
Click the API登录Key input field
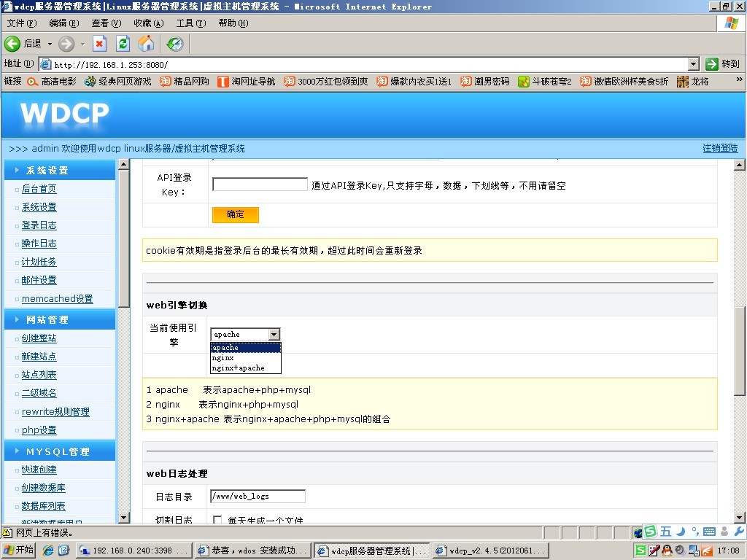tap(260, 184)
